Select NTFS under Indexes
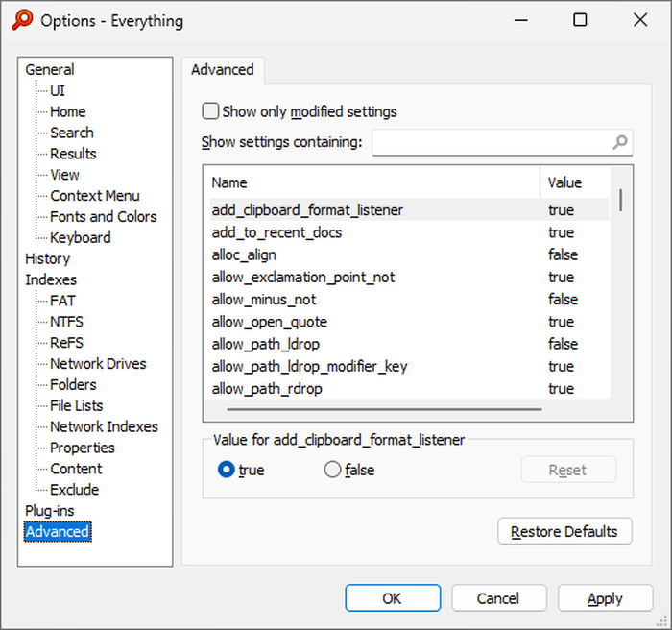The height and width of the screenshot is (630, 672). (66, 322)
